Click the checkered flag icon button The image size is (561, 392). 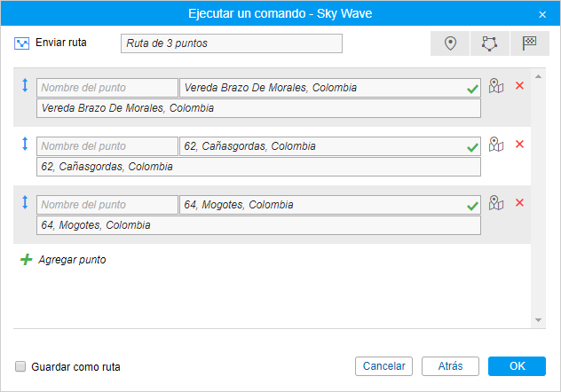(530, 43)
